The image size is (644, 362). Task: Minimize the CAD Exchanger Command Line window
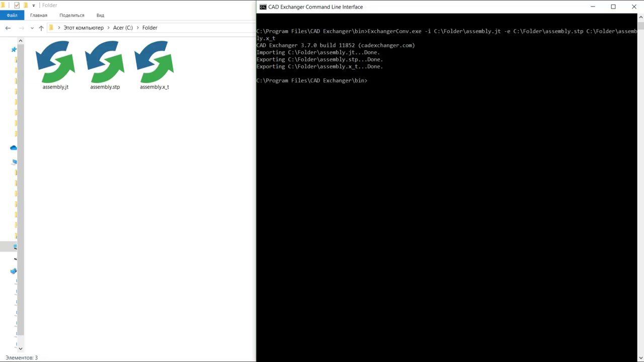click(x=592, y=7)
